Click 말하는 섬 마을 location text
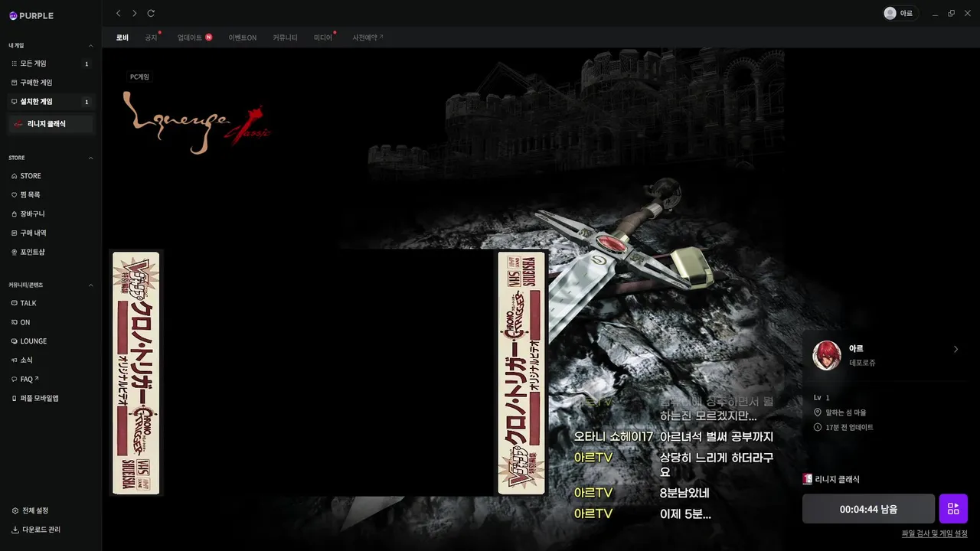This screenshot has width=980, height=551. 846,412
